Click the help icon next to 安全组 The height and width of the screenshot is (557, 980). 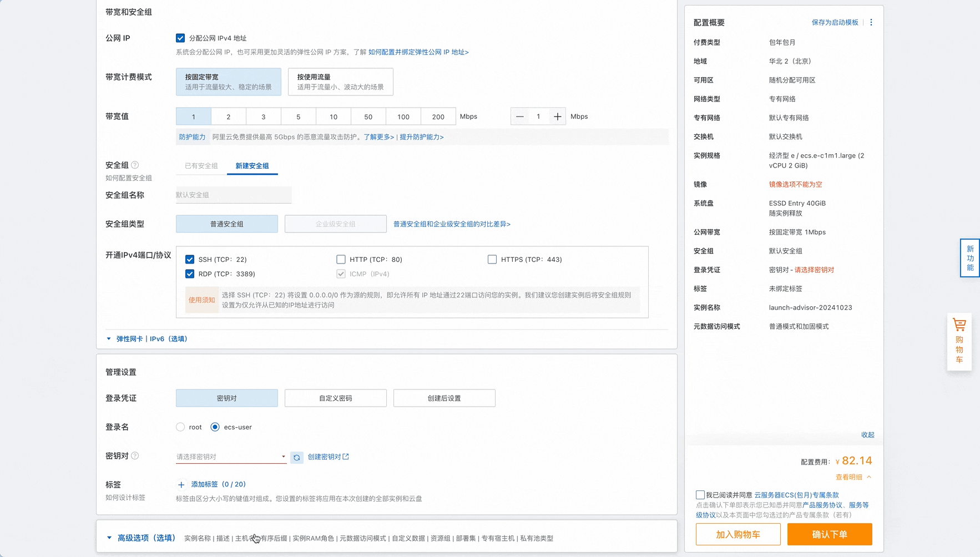(x=136, y=164)
